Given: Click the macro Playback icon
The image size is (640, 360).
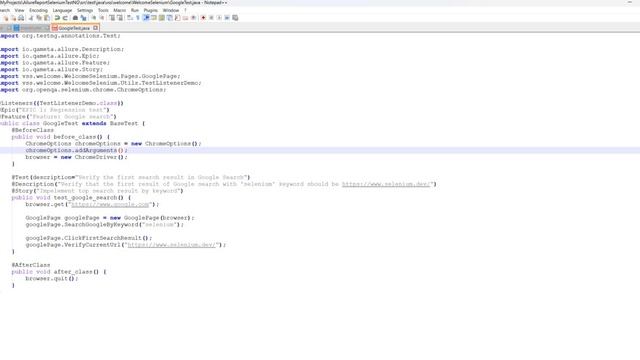Looking at the screenshot, I should point(219,18).
